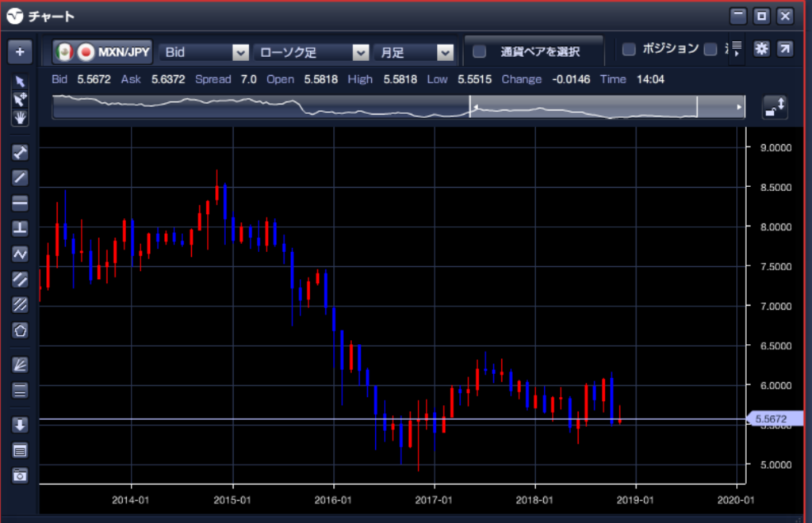This screenshot has height=523, width=812.
Task: Click the Time value 14:04
Action: coord(650,79)
